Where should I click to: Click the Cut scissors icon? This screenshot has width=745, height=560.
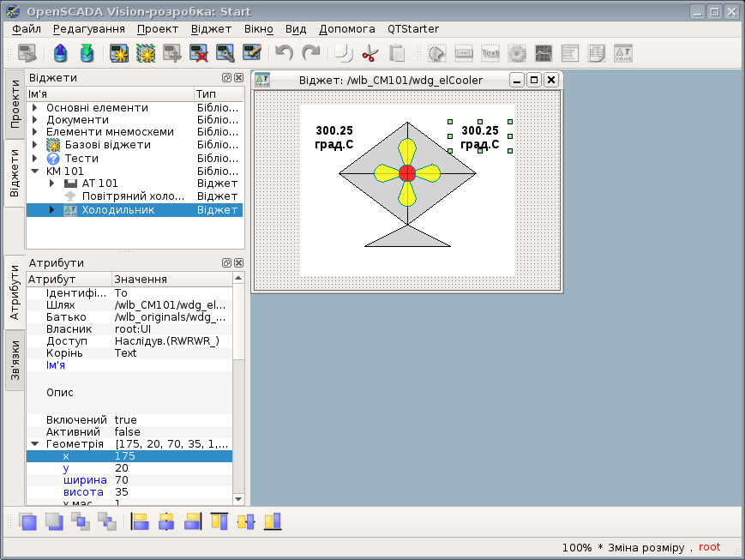point(369,53)
